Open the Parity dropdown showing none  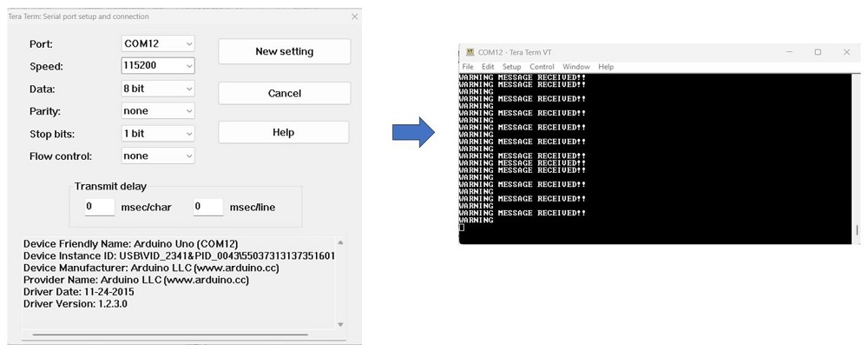pos(158,111)
